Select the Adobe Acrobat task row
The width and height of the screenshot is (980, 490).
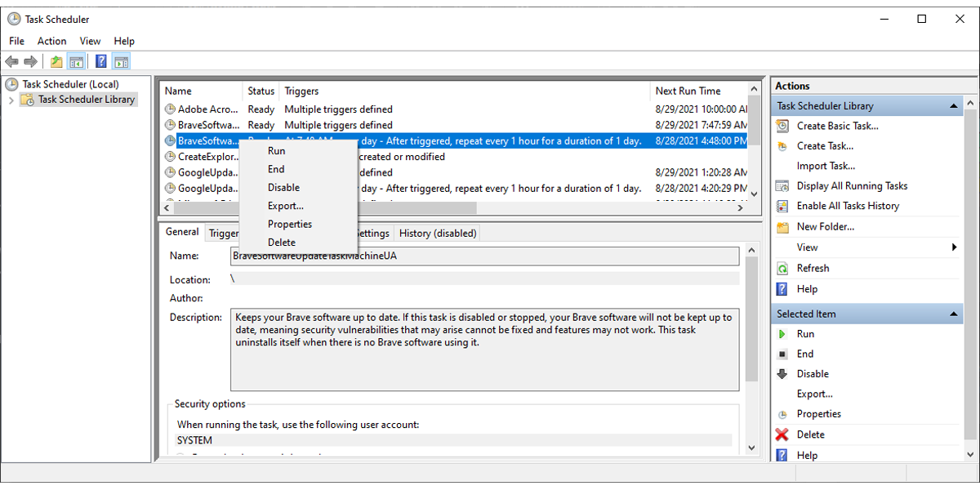203,109
